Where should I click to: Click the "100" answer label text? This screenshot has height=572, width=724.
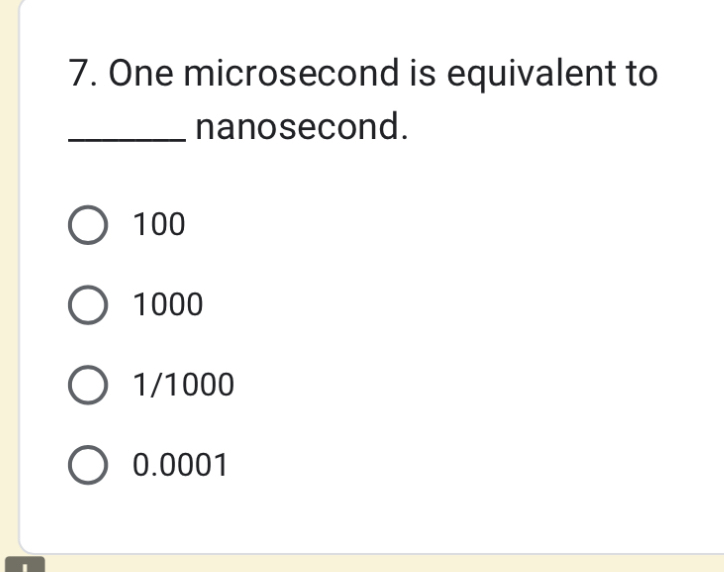(160, 225)
